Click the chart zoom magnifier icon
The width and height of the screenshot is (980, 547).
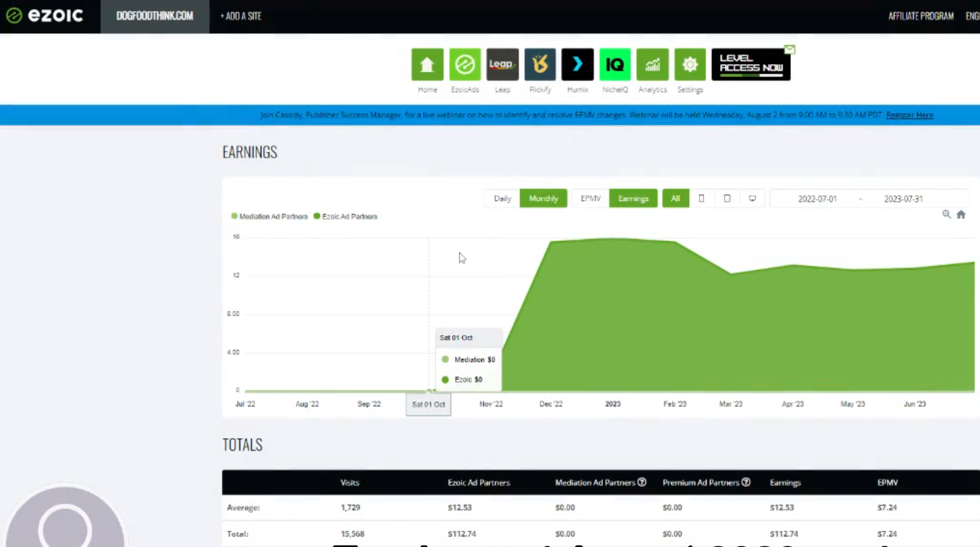tap(947, 214)
